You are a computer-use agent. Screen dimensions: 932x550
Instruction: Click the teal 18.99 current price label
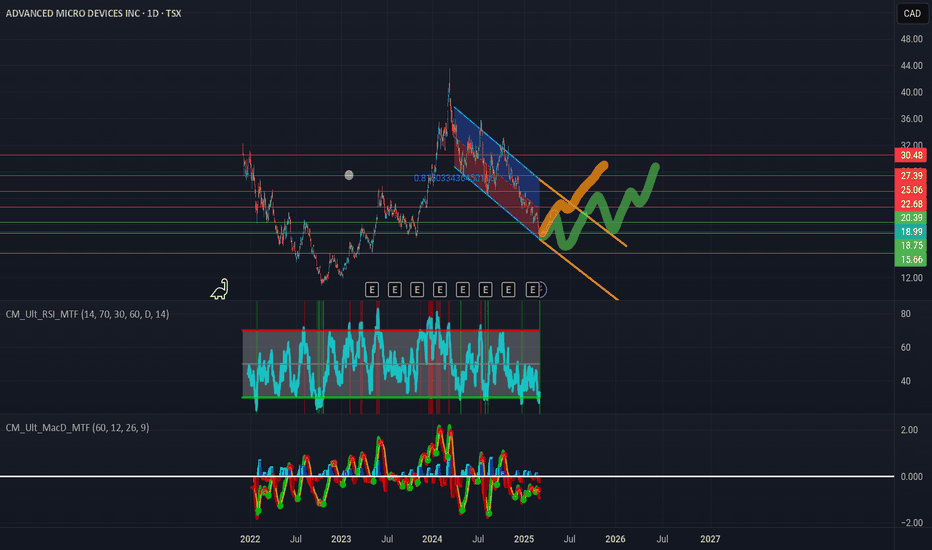pyautogui.click(x=911, y=231)
